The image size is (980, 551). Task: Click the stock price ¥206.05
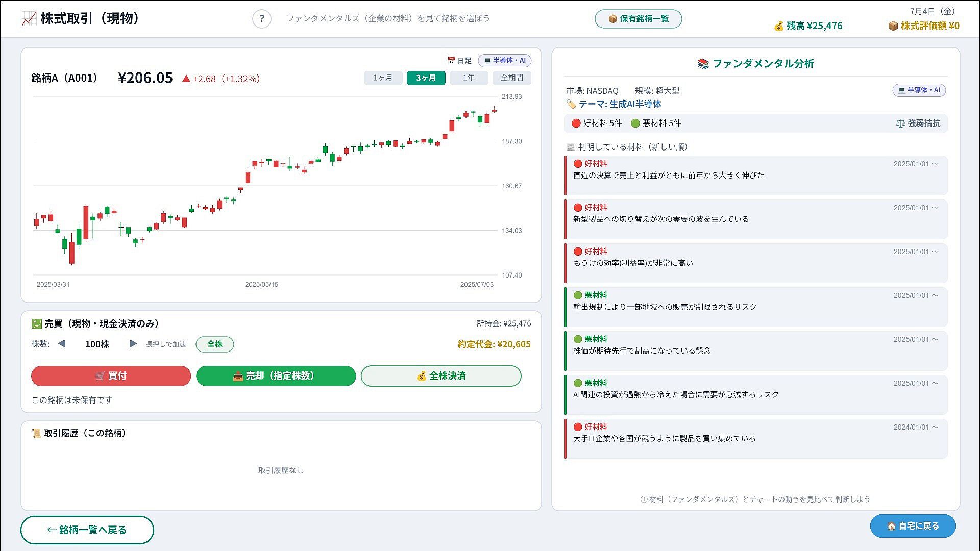(x=145, y=78)
